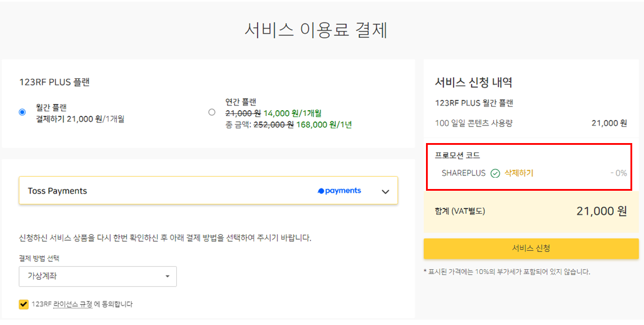
Task: Click the 21,000 원 total amount
Action: tap(602, 211)
